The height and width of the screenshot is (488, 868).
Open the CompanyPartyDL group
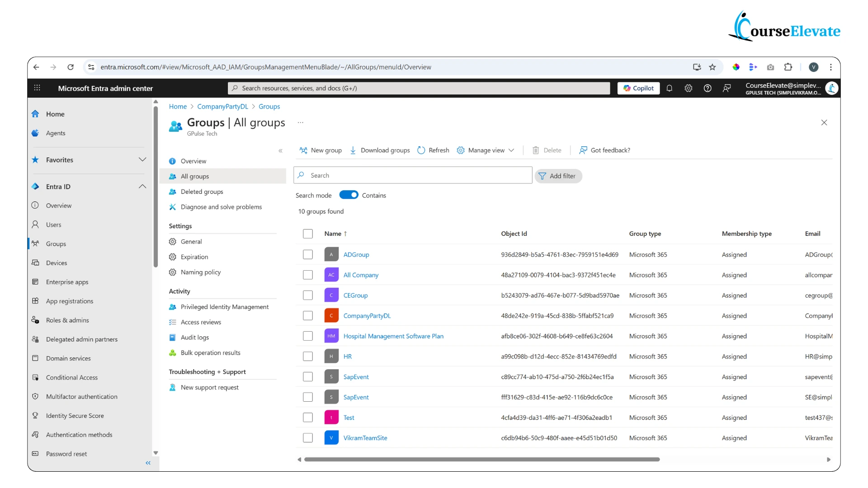367,315
